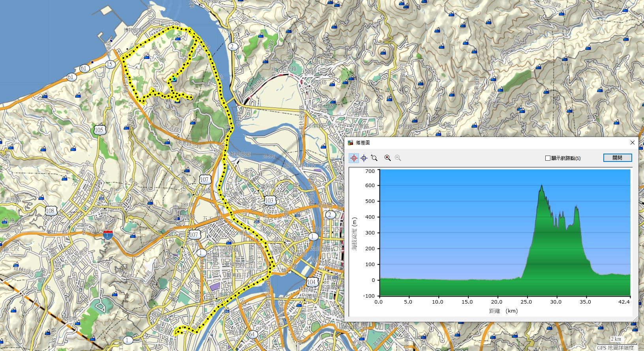Viewport: 644px width, 351px height.
Task: Click the resize grip of the profile dialog
Action: [635, 319]
